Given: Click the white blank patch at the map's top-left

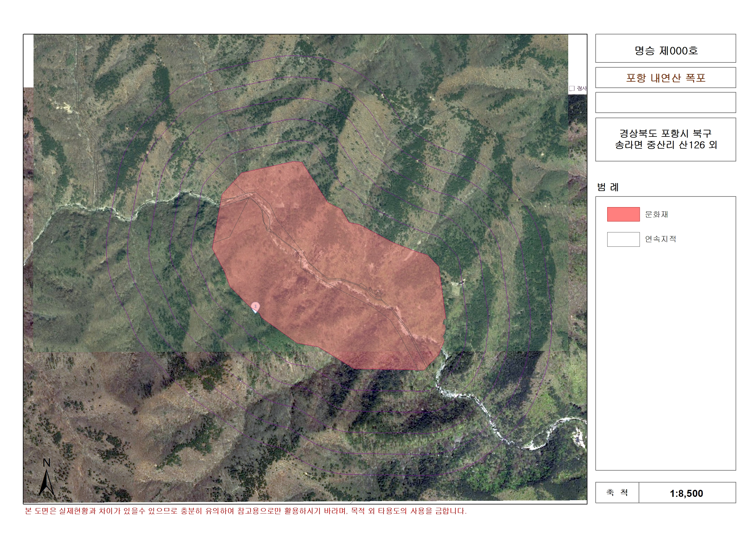Looking at the screenshot, I should [28, 61].
